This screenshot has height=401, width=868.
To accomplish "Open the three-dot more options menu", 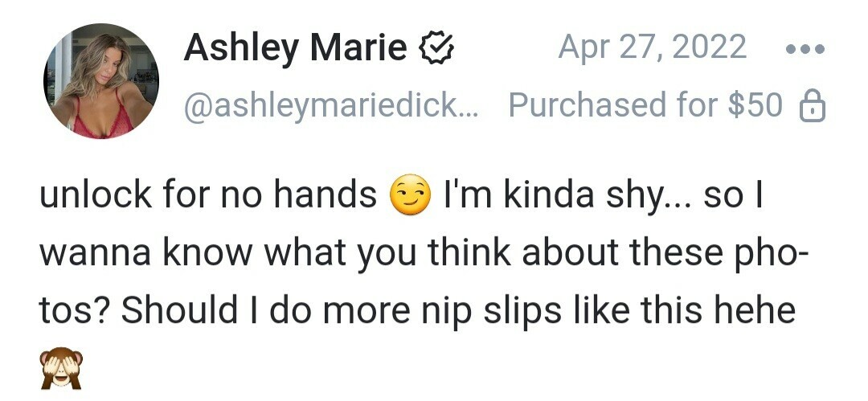I will click(804, 48).
